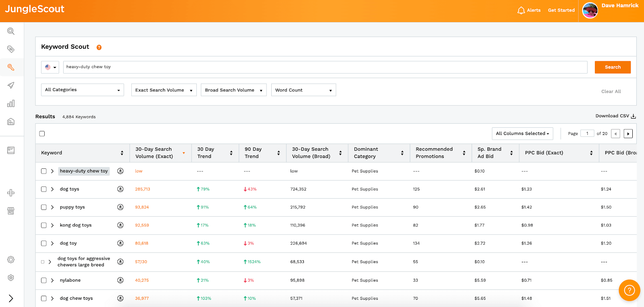The width and height of the screenshot is (644, 307).
Task: Open the floating orange help chat button
Action: tap(629, 290)
